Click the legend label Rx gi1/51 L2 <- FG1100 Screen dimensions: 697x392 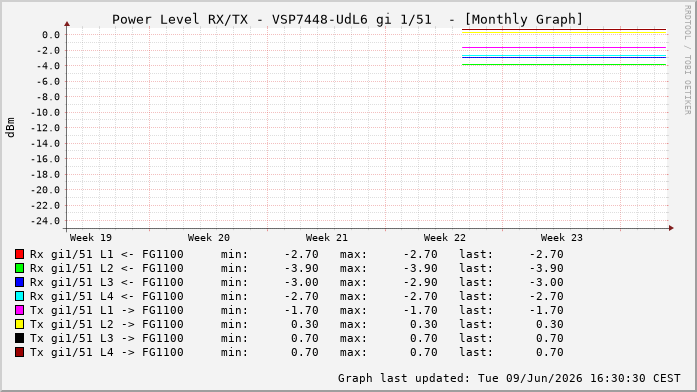click(x=107, y=268)
